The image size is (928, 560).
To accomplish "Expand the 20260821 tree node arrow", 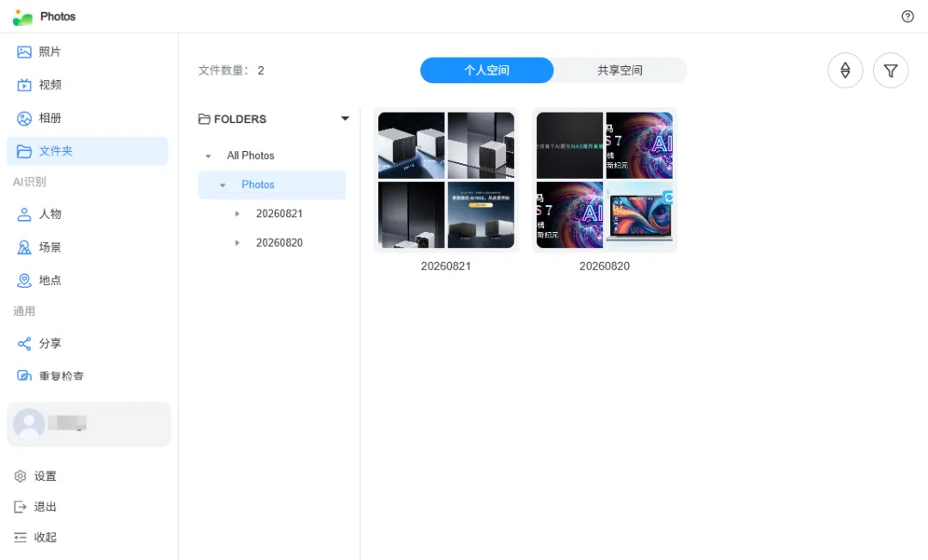I will [237, 214].
